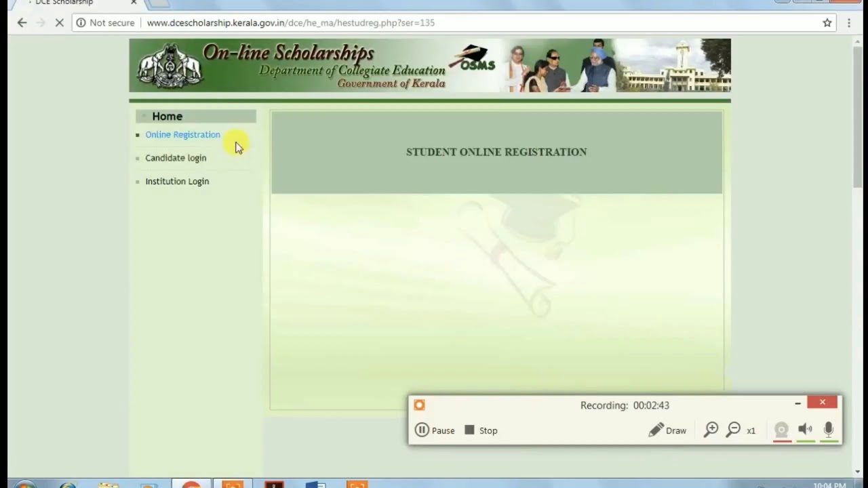Click the scrollbar up arrow
The image size is (868, 488).
tap(858, 43)
